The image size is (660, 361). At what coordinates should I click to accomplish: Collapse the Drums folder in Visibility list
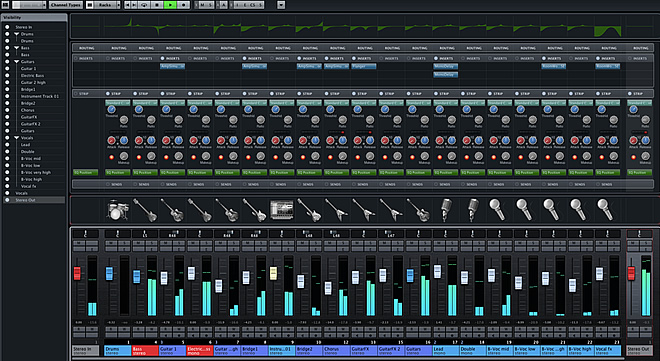(16, 34)
